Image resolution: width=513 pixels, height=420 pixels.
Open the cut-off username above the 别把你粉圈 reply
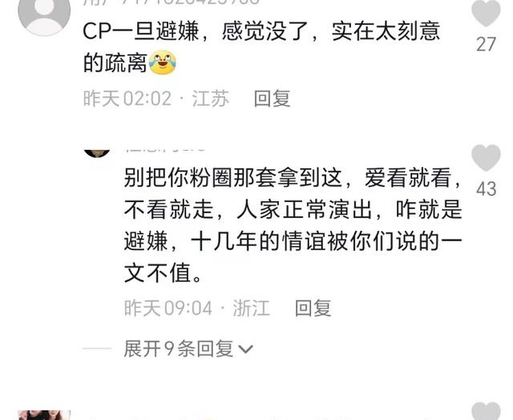pyautogui.click(x=165, y=150)
